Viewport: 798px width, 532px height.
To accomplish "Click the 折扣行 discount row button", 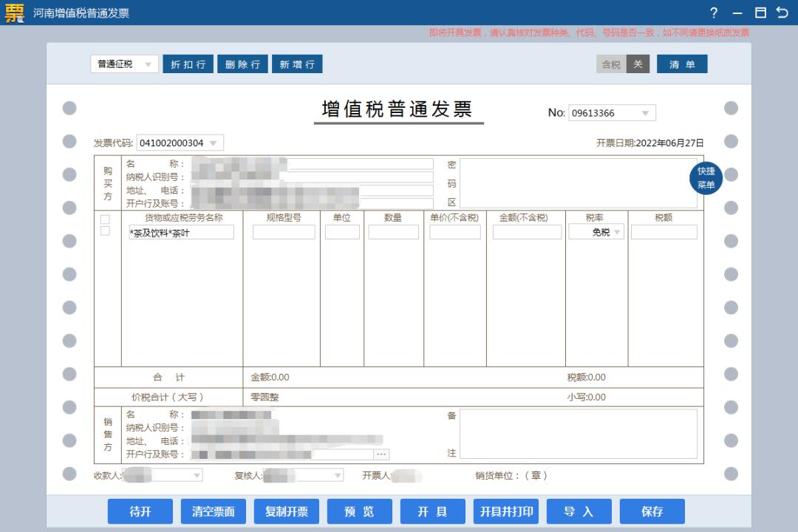I will point(188,64).
